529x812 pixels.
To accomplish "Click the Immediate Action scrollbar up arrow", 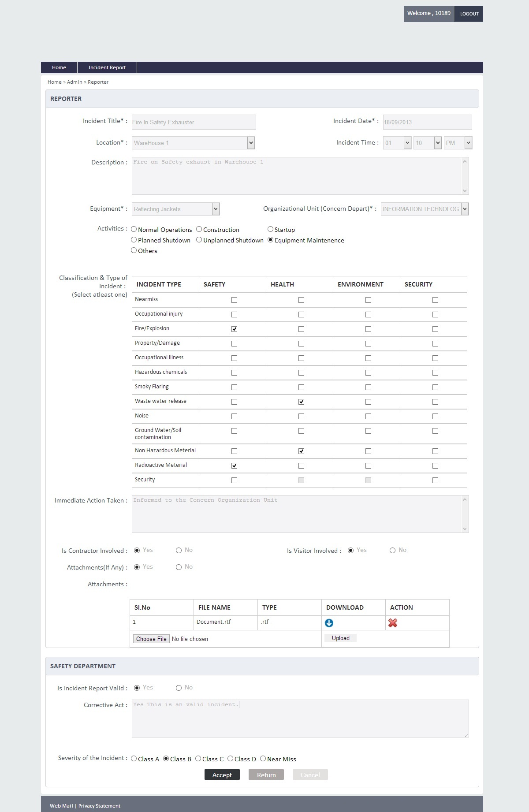I will point(465,499).
